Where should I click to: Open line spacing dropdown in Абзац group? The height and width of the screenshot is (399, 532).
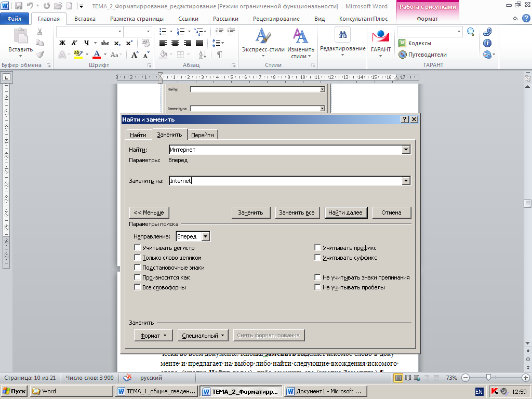click(218, 43)
